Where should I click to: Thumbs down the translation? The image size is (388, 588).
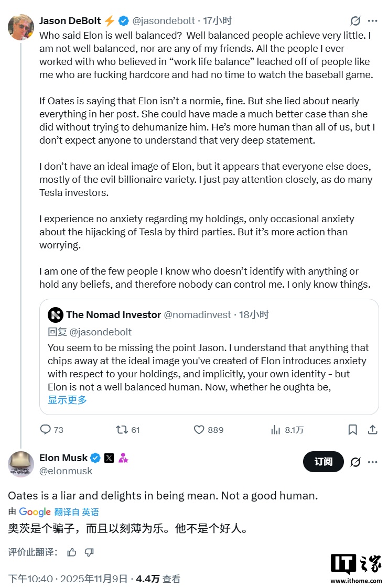89,552
